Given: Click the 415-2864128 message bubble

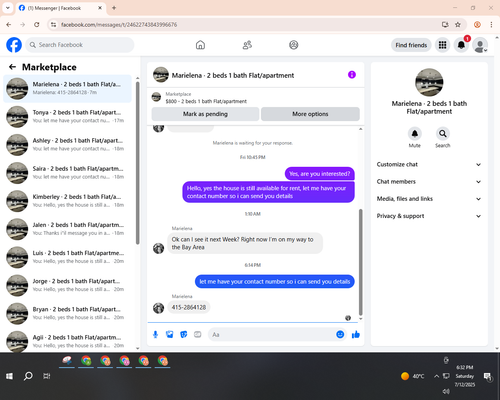Looking at the screenshot, I should pos(189,307).
